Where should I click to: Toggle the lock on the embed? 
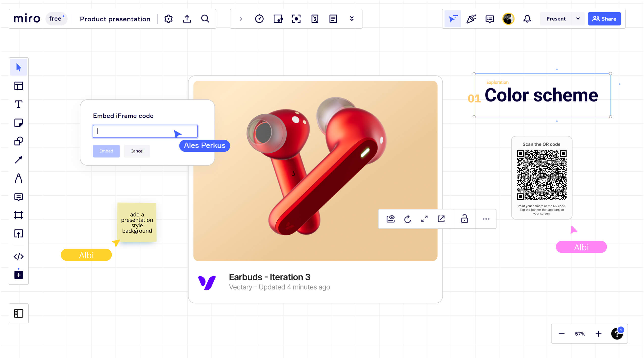pyautogui.click(x=464, y=219)
